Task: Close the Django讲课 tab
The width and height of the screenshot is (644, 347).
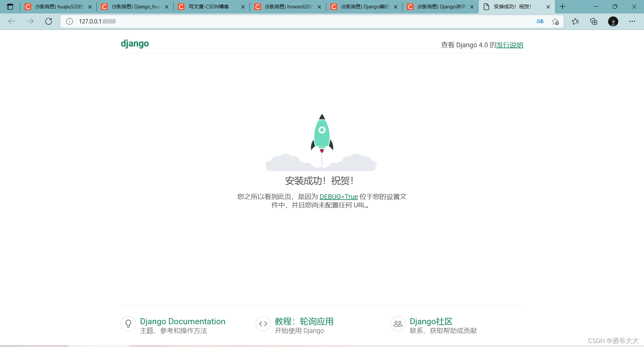Action: click(x=472, y=7)
